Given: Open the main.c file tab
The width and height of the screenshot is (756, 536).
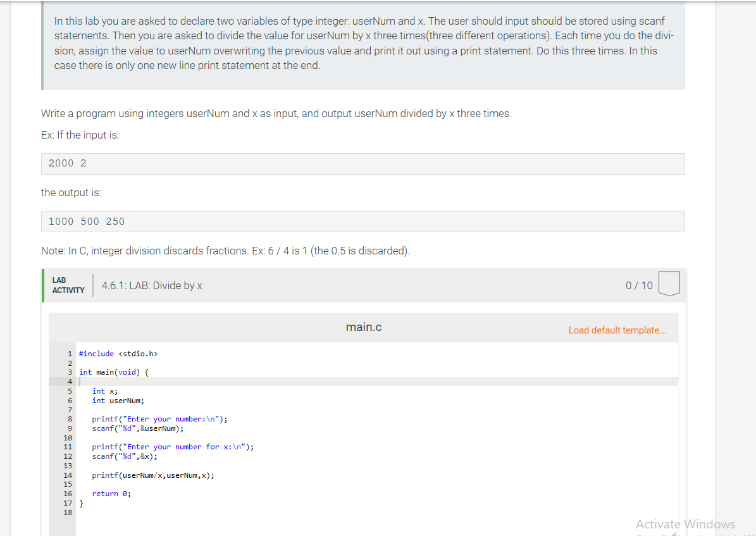Looking at the screenshot, I should pos(363,327).
